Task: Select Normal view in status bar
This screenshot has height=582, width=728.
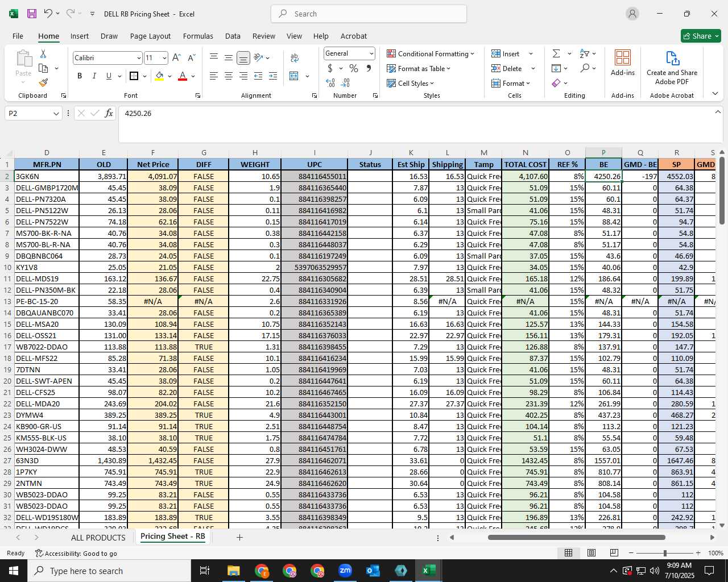Action: (x=568, y=552)
